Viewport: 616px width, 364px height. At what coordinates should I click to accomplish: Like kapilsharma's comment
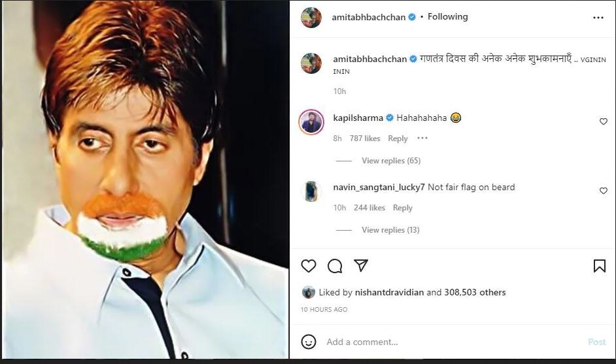[x=604, y=122]
